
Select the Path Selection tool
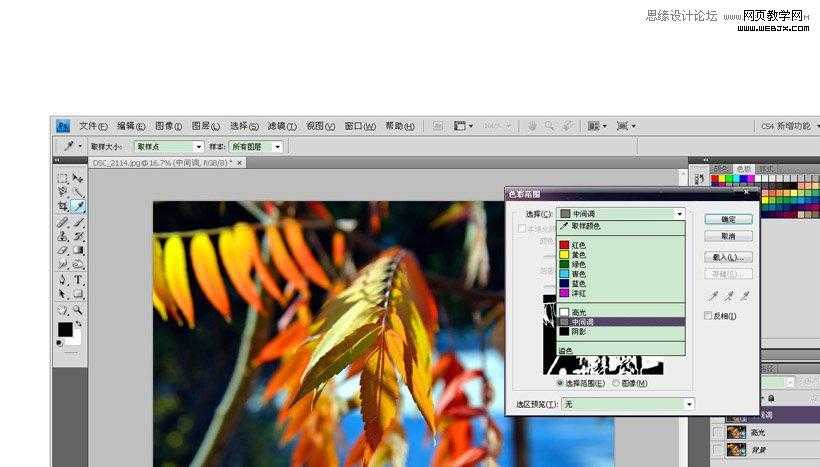point(62,294)
